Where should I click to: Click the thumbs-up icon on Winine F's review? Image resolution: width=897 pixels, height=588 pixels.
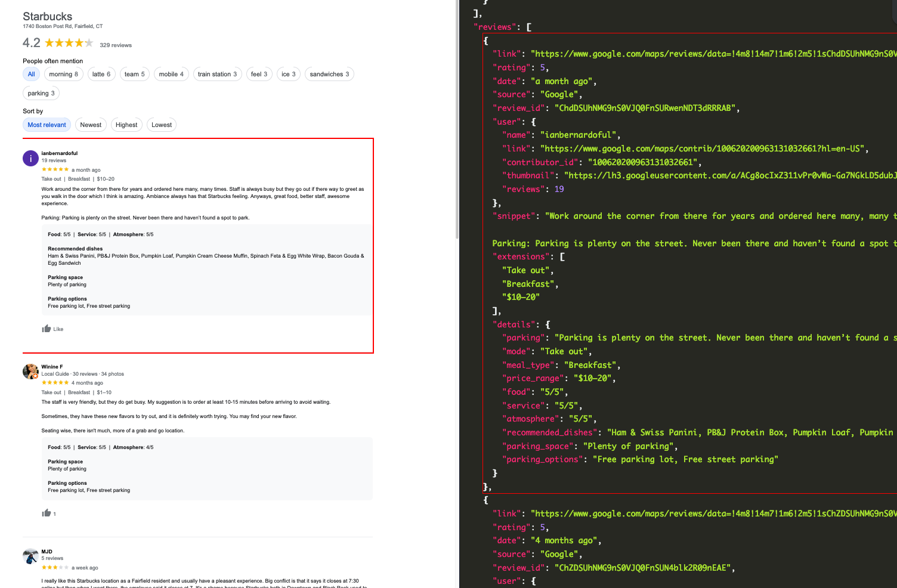[x=47, y=513]
